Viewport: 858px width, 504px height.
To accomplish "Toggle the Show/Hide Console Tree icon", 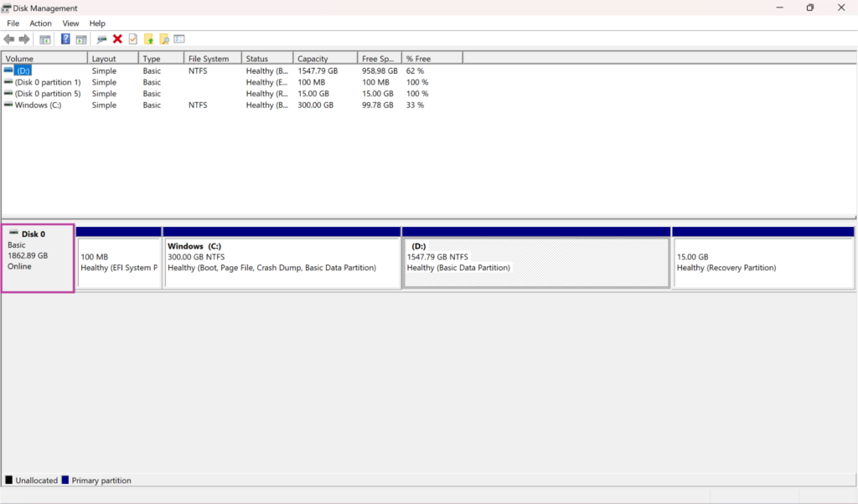I will 46,39.
